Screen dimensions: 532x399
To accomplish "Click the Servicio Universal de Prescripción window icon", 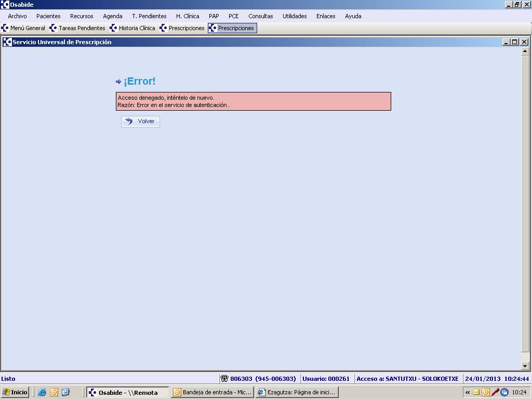I will click(x=7, y=42).
